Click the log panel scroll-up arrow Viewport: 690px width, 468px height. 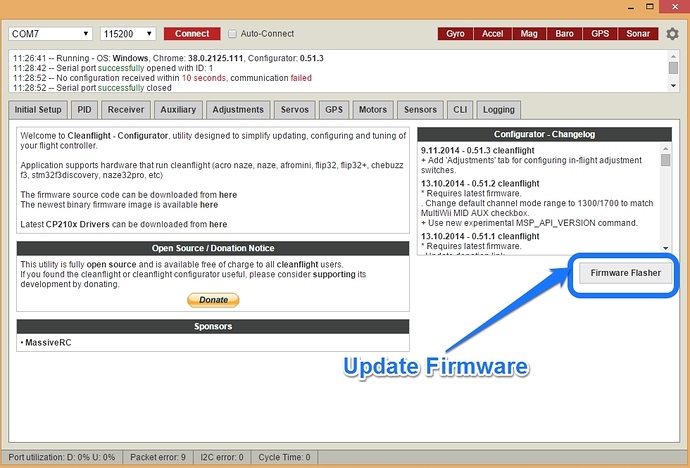[x=673, y=56]
